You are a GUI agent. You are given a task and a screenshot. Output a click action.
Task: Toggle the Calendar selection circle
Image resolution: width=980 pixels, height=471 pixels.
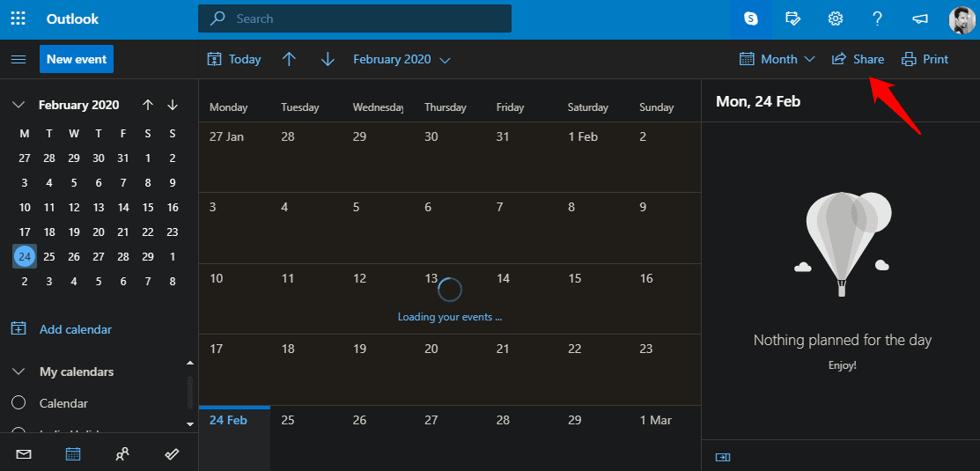(18, 403)
